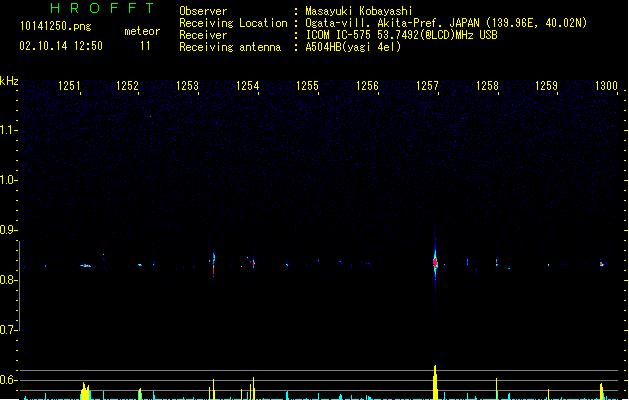Click the 1.1 kHz frequency label
This screenshot has width=629, height=400.
tap(8, 130)
